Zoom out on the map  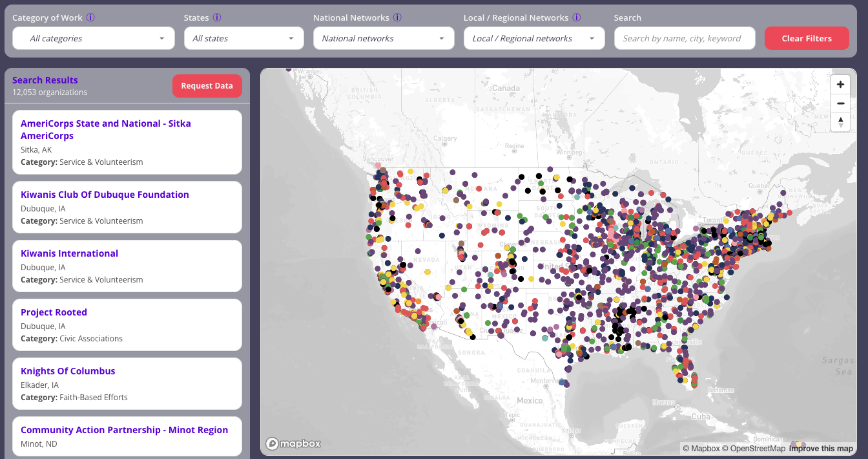click(840, 103)
